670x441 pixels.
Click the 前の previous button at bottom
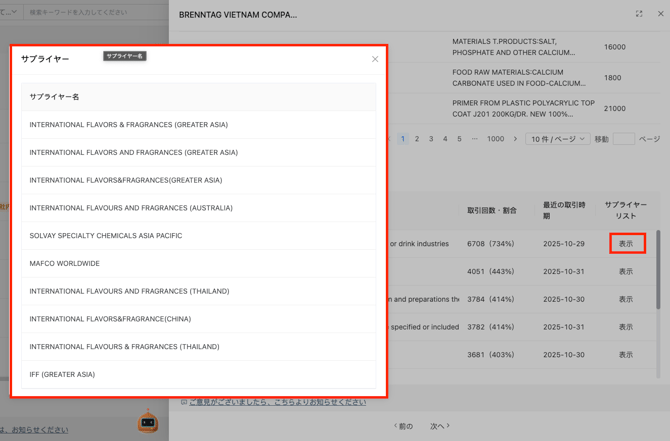coord(403,426)
